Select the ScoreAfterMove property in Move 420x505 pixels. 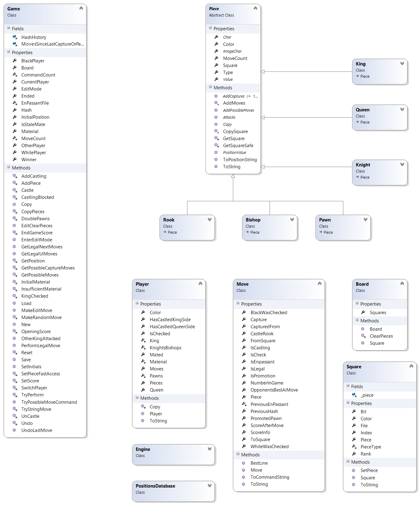[267, 425]
